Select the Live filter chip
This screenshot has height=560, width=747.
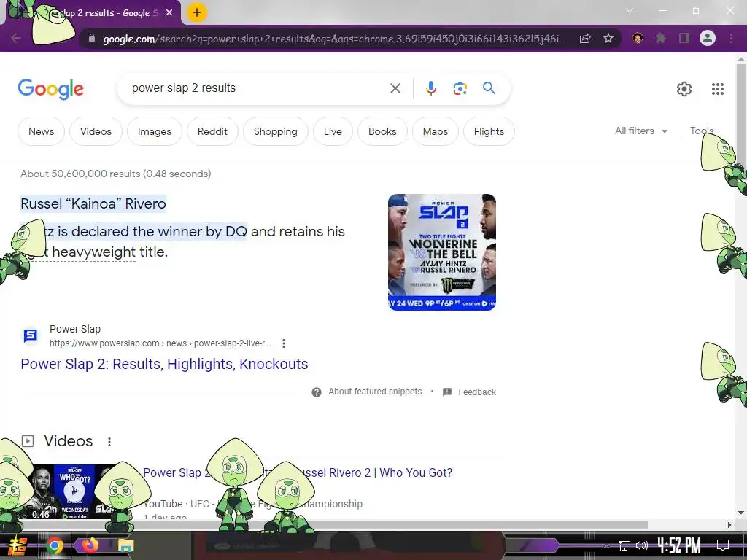point(333,131)
